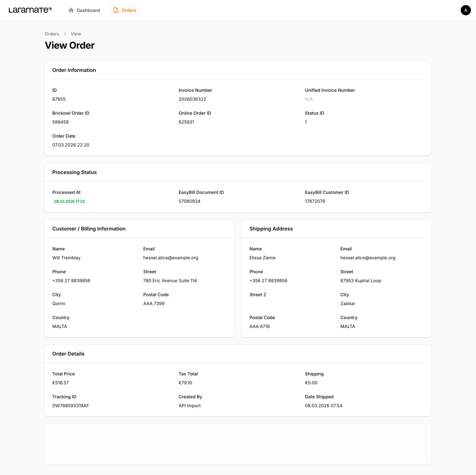Click the View Order page title
This screenshot has width=476, height=475.
(x=70, y=45)
